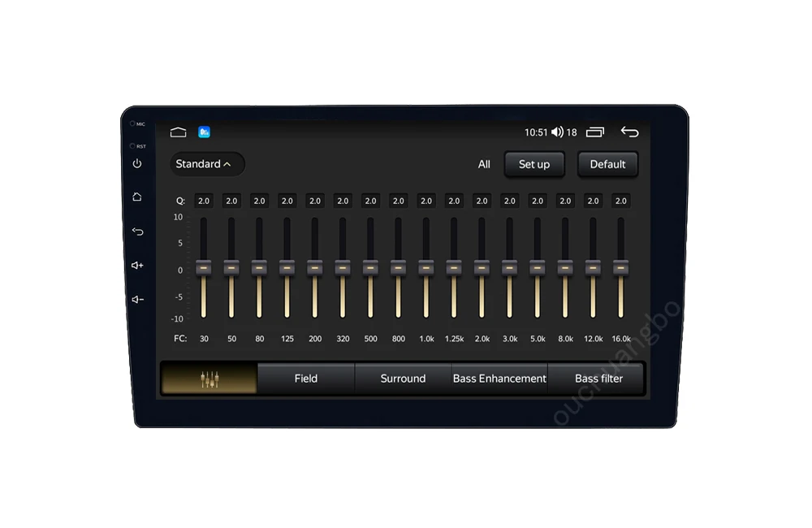
Task: Tap the side volume down icon
Action: coord(137,300)
